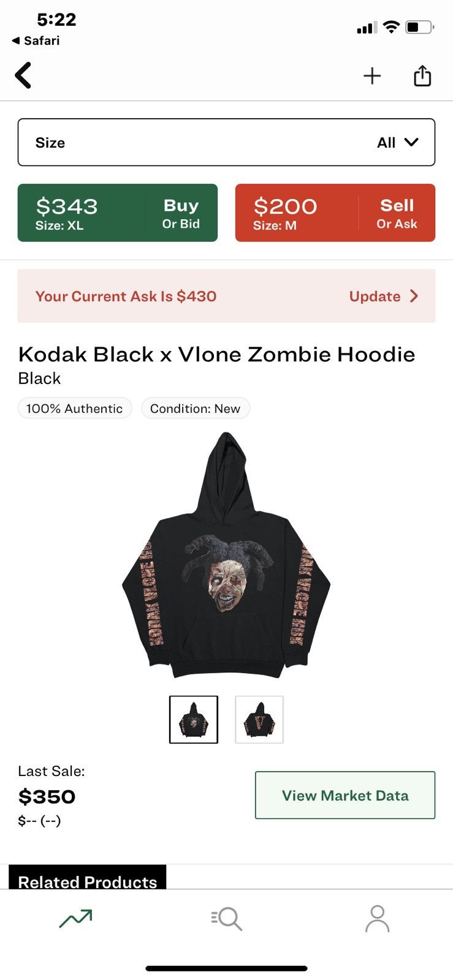This screenshot has width=453, height=980.
Task: Tap the Condition: New badge
Action: pyautogui.click(x=196, y=409)
